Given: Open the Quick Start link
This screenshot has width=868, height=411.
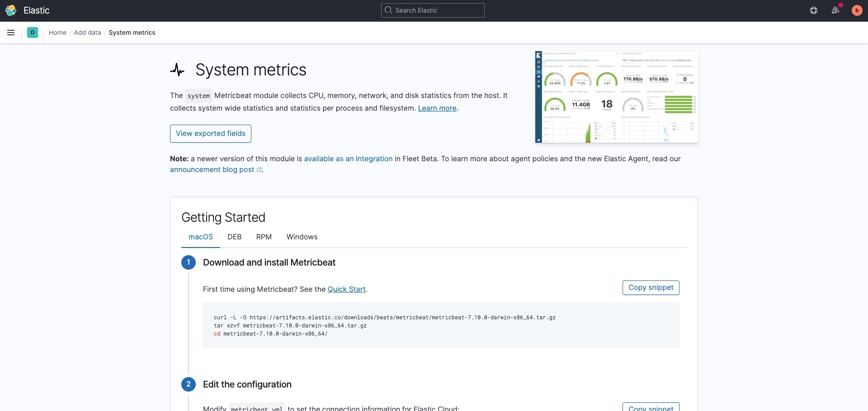Looking at the screenshot, I should click(x=347, y=290).
